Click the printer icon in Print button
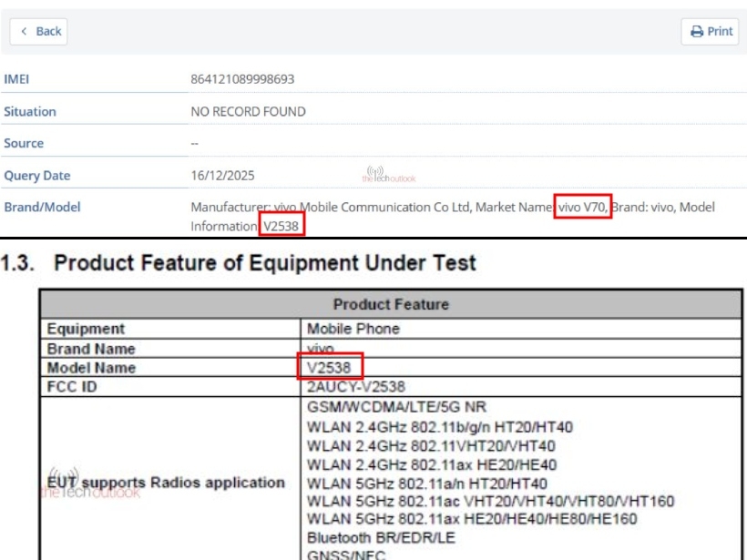The height and width of the screenshot is (560, 747). (697, 31)
